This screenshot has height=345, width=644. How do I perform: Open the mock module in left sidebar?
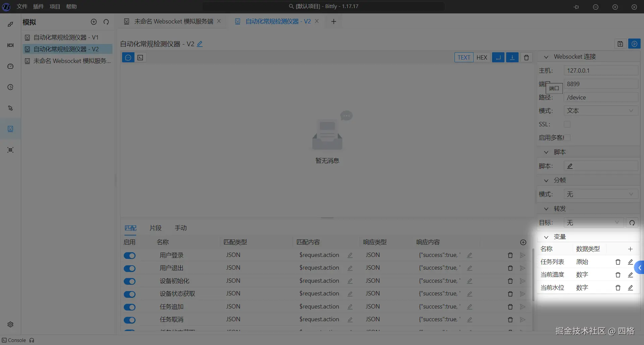pyautogui.click(x=10, y=129)
